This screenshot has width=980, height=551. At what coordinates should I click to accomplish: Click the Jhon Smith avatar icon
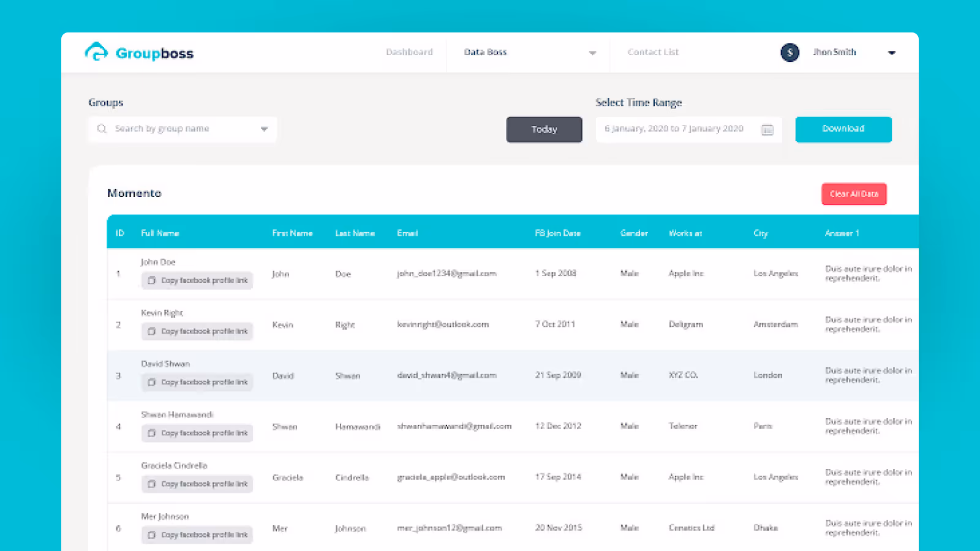(790, 53)
